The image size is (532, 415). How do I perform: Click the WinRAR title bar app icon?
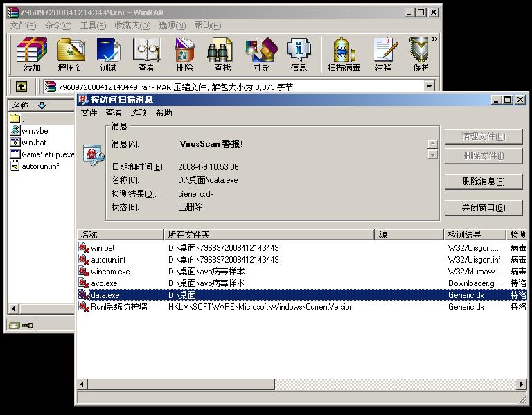click(13, 12)
